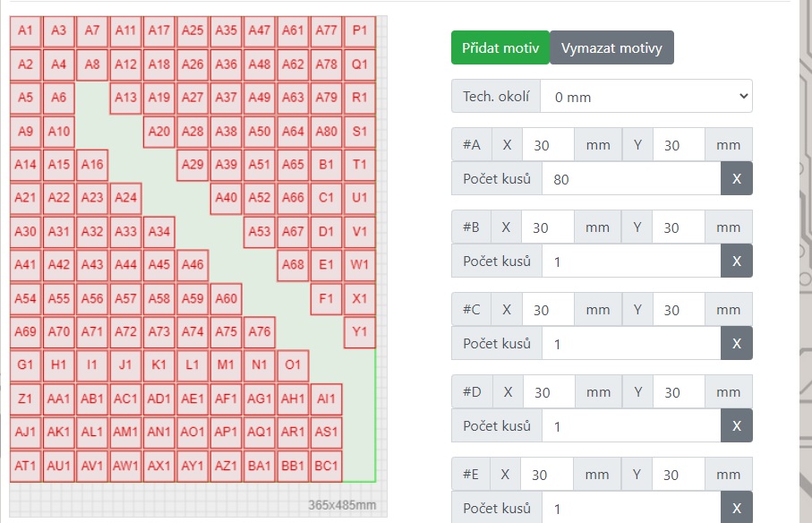Remove motif #B with its X button
Viewport: 812px width, 523px height.
(x=736, y=261)
